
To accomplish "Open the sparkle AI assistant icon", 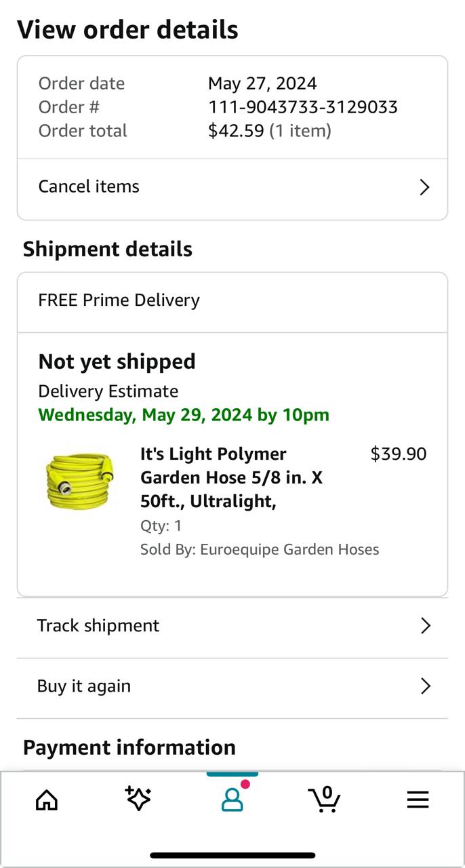I will [x=138, y=799].
